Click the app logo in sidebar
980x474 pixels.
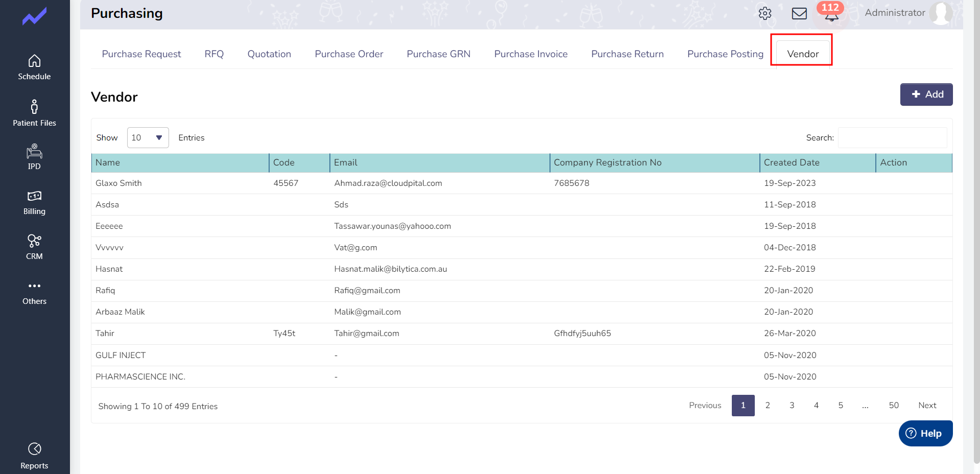(x=34, y=16)
